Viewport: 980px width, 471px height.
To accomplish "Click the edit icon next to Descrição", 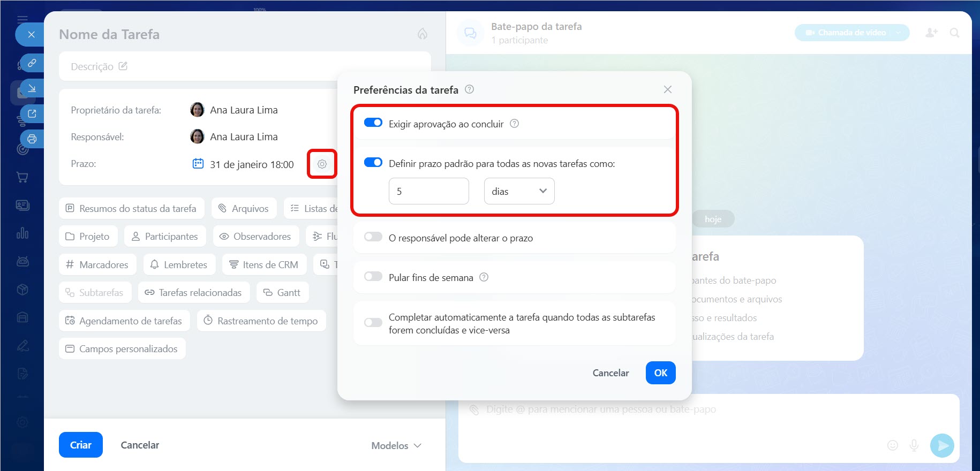I will [x=123, y=66].
